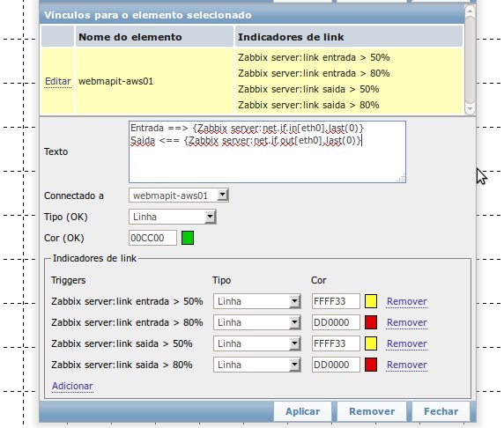Click yellow swatch for link entrada > 50%
This screenshot has height=428, width=504.
(371, 301)
